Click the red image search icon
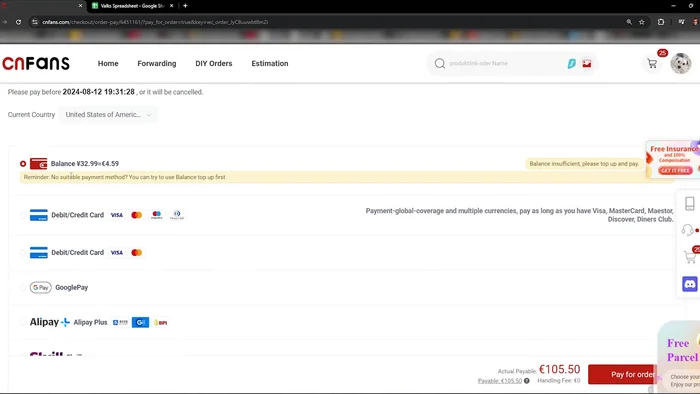This screenshot has width=700, height=394. click(x=587, y=63)
